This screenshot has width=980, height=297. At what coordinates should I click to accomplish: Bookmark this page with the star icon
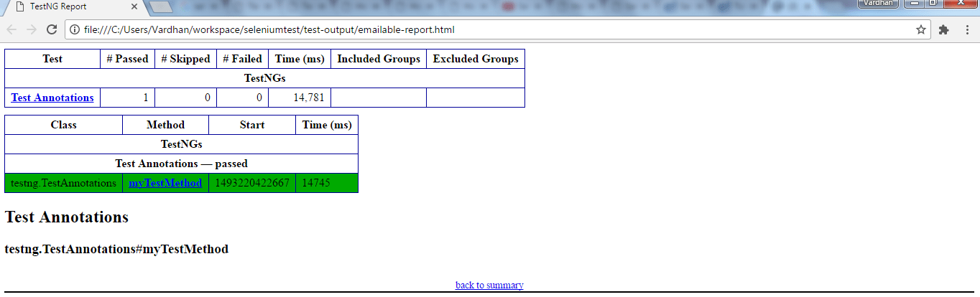tap(920, 29)
